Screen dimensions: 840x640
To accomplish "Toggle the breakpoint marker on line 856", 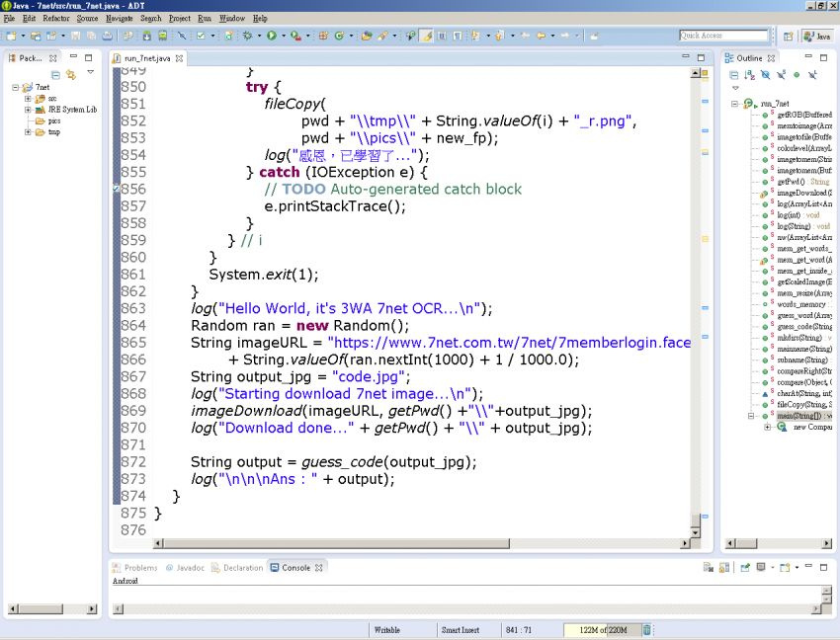I will tap(117, 187).
